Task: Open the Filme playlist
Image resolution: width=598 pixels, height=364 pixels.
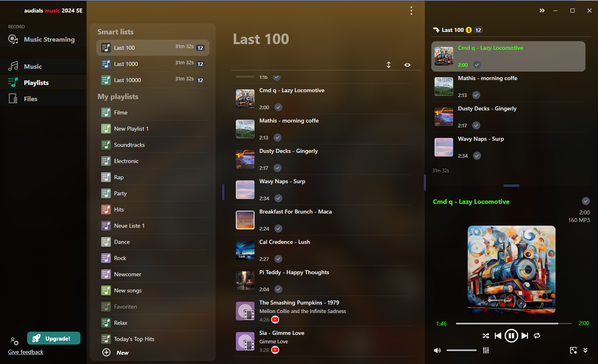Action: coord(153,112)
